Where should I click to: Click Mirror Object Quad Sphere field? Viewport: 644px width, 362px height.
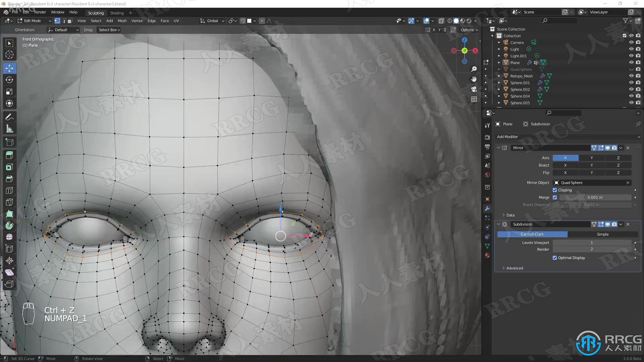[x=591, y=182]
